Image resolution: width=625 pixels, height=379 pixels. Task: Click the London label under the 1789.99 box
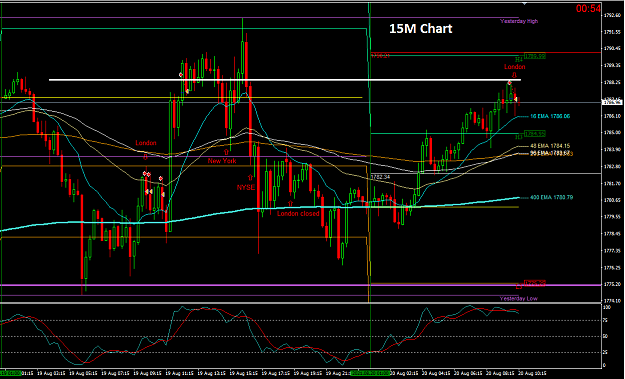515,67
